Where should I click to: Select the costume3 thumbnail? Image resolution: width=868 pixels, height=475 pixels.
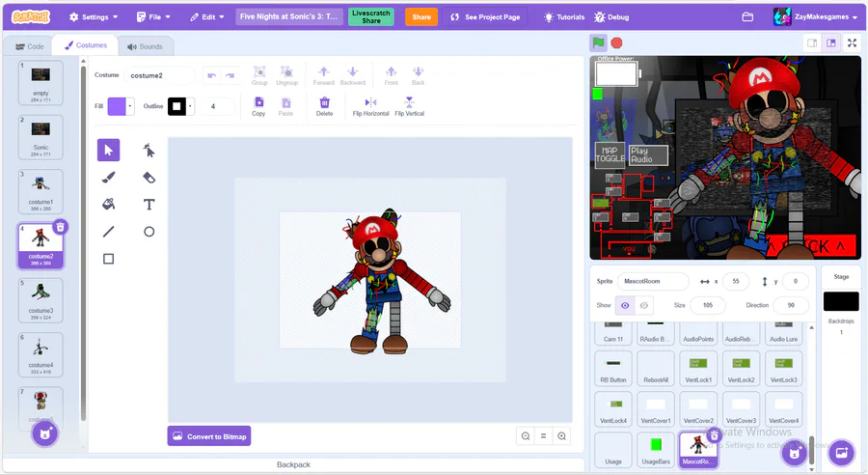[41, 298]
